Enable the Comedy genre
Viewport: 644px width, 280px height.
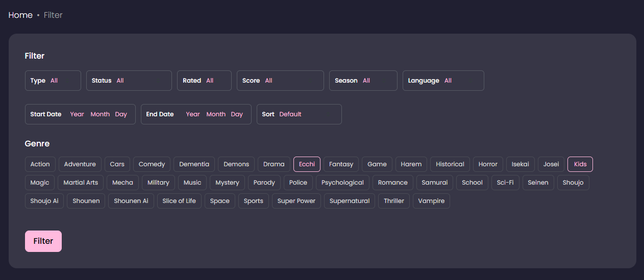[152, 164]
